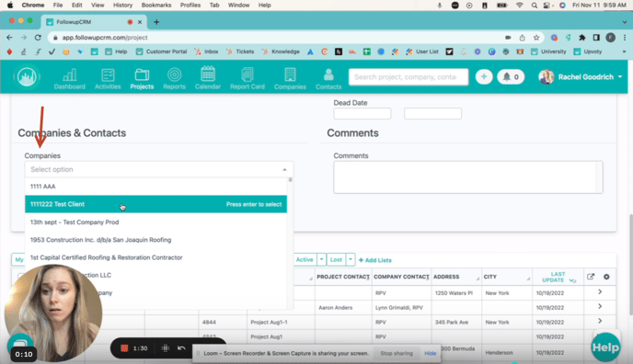Screen dimensions: 633x364
Task: Choose 1st Capital Certified Roofing option
Action: tap(155, 257)
